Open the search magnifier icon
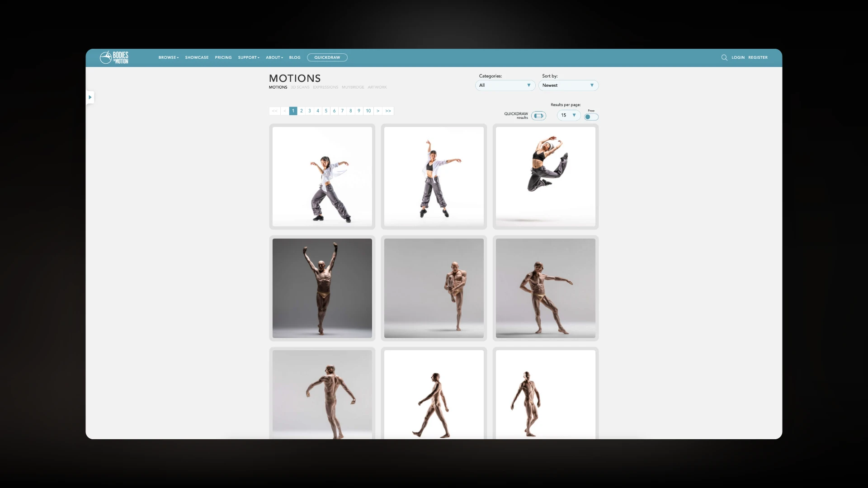 pos(724,57)
